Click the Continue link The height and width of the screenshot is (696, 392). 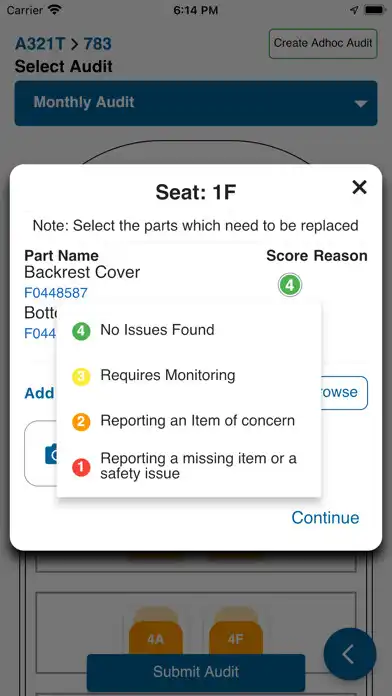(x=325, y=518)
